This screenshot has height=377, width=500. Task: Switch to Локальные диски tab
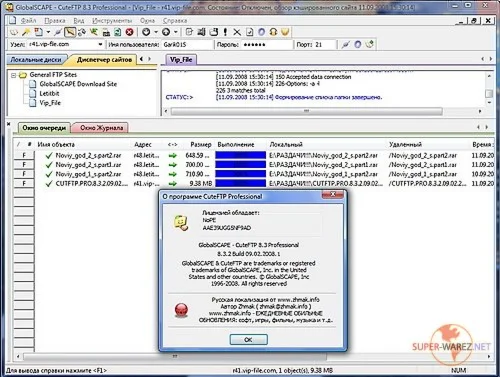pyautogui.click(x=36, y=60)
